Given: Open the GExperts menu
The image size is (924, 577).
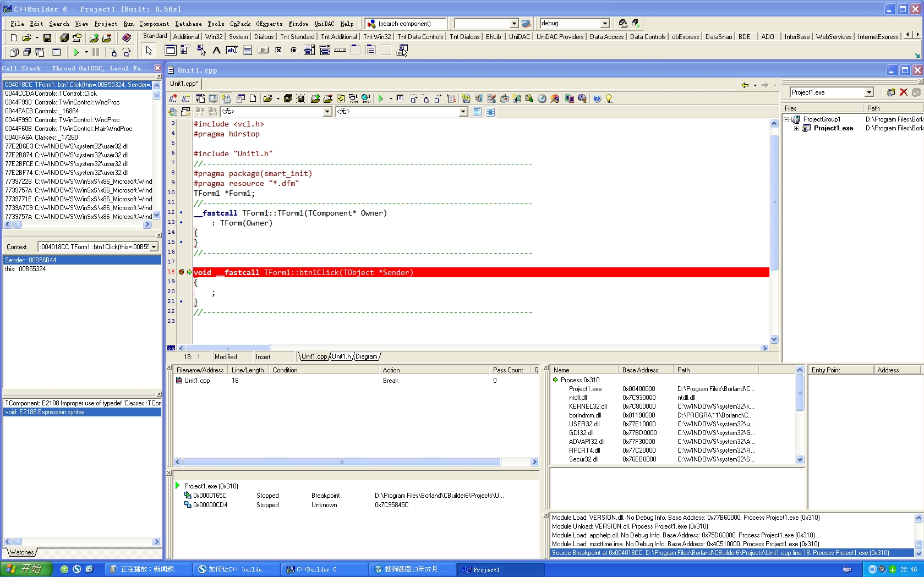Looking at the screenshot, I should coord(269,24).
